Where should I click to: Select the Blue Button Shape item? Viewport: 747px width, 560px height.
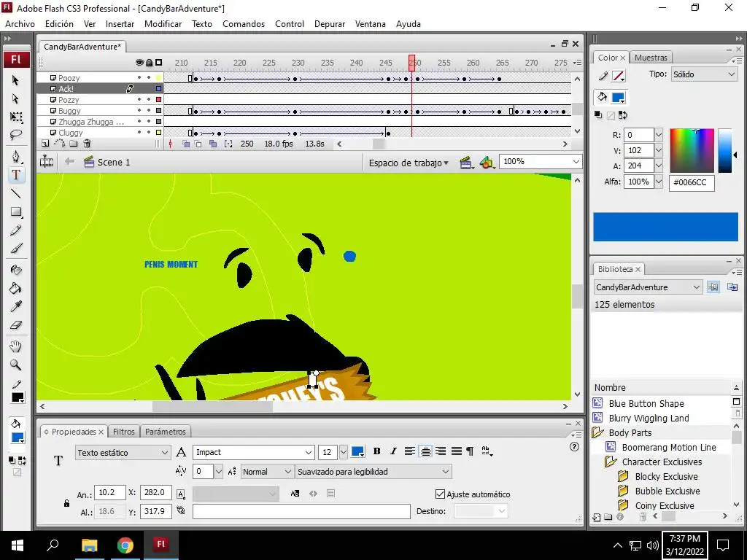[646, 403]
